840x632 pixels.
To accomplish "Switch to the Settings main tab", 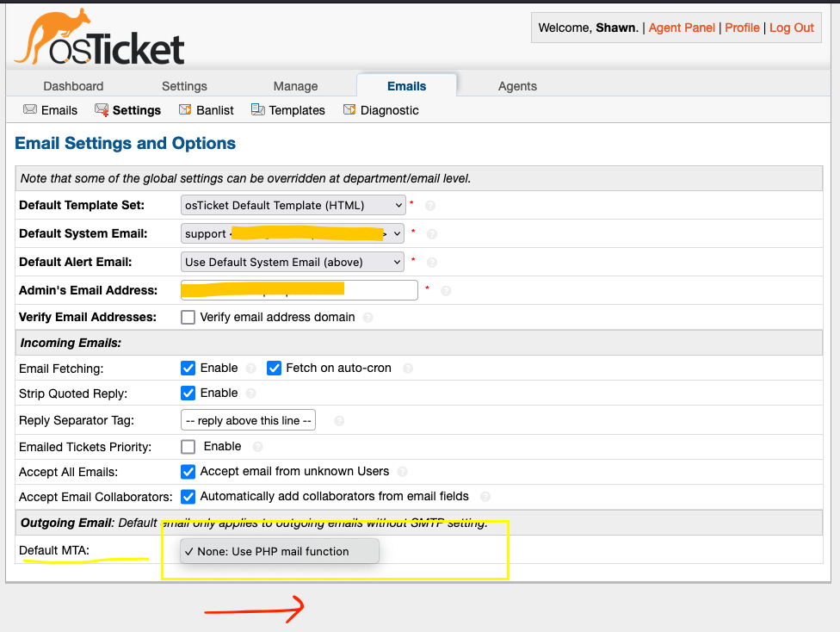I will (184, 86).
